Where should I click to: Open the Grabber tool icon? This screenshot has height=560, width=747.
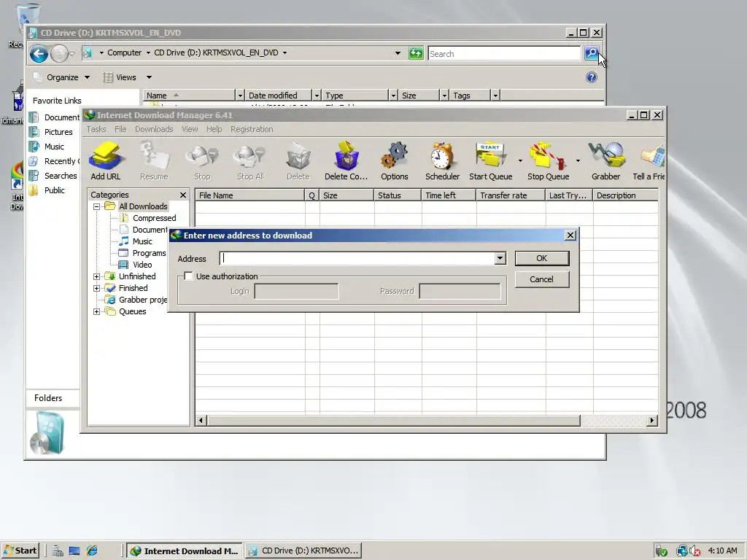[606, 160]
